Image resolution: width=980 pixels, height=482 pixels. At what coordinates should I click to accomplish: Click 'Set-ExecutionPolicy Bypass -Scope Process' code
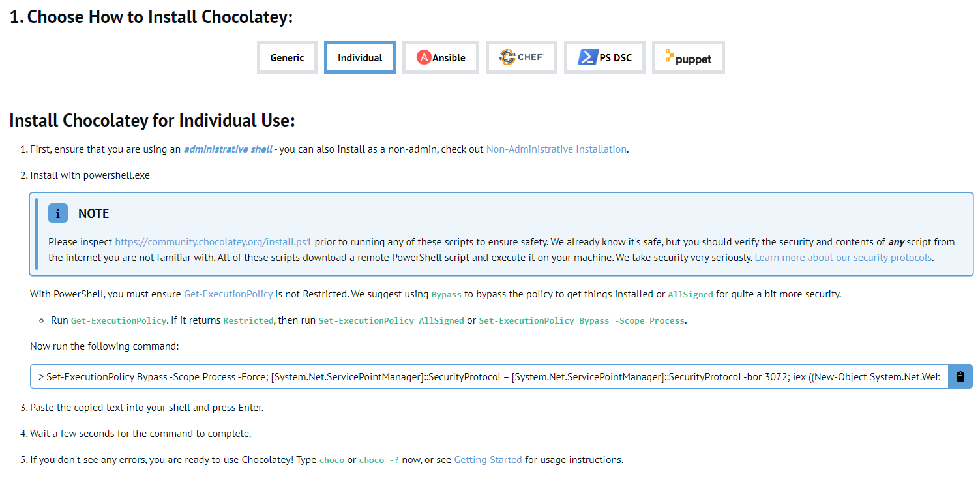click(x=582, y=321)
